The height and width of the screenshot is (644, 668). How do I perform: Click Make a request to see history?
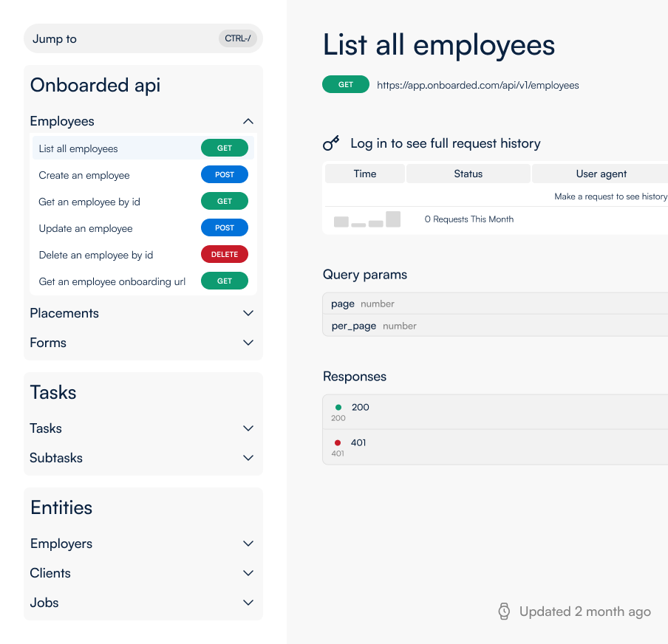click(610, 196)
